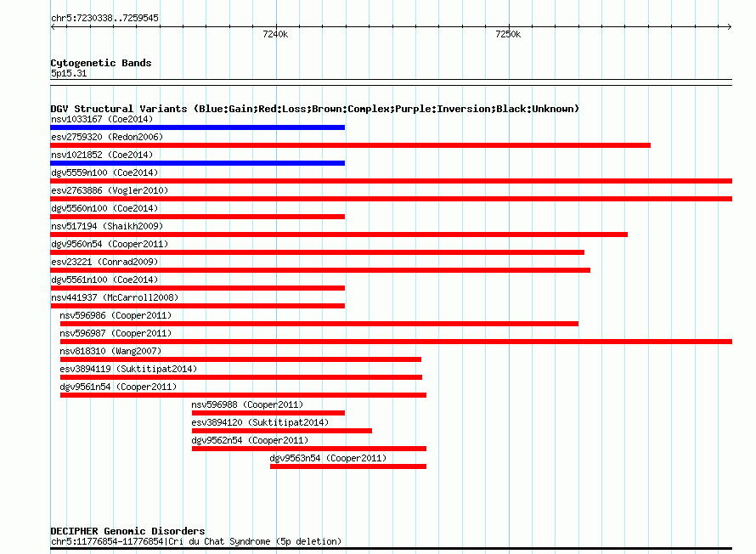Select the esv3894120 (Suktitipat2014) label
Viewport: 756px width, 554px height.
pyautogui.click(x=260, y=422)
